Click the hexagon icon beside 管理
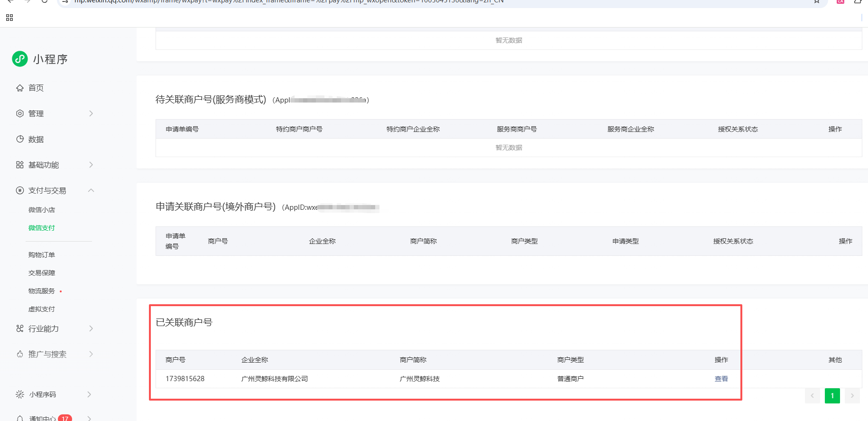This screenshot has height=421, width=868. 20,113
